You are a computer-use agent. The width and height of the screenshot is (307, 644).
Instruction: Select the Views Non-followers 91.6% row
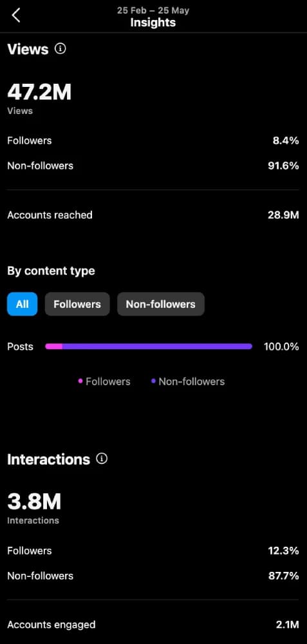click(x=153, y=166)
